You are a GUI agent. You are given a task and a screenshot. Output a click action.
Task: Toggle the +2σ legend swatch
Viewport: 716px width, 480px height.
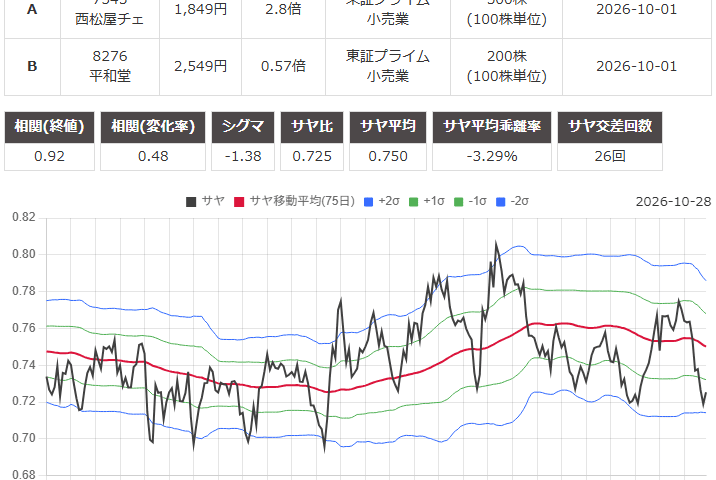pos(369,202)
